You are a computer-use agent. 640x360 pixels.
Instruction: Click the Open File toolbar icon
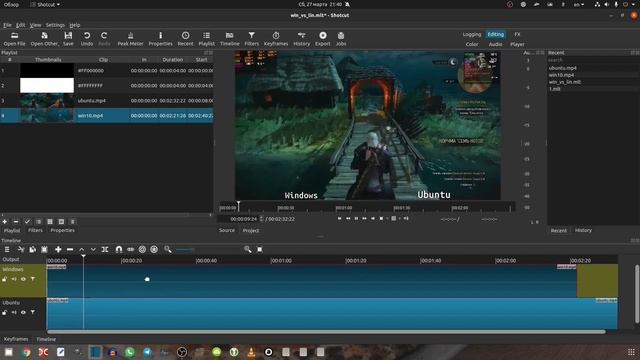coord(14,39)
